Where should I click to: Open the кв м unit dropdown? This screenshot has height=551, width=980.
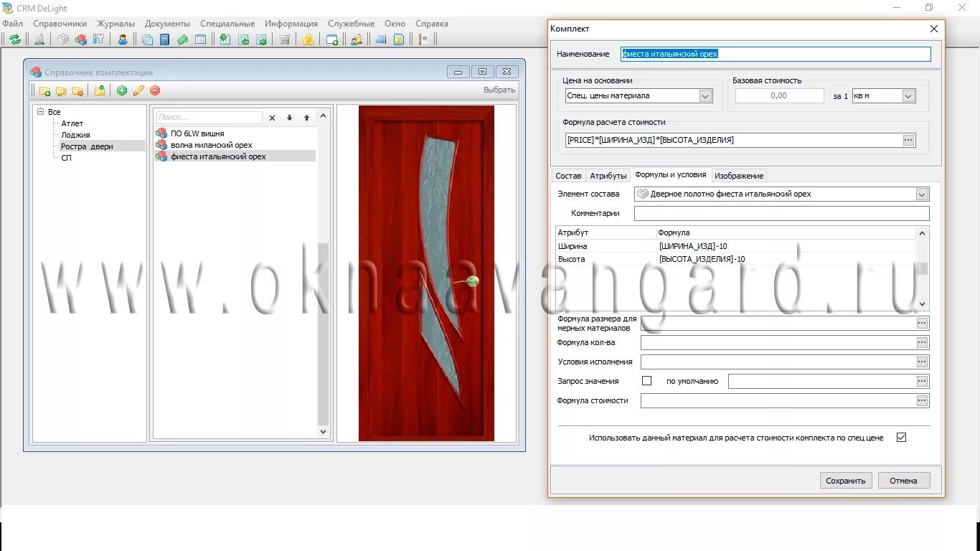(x=909, y=96)
